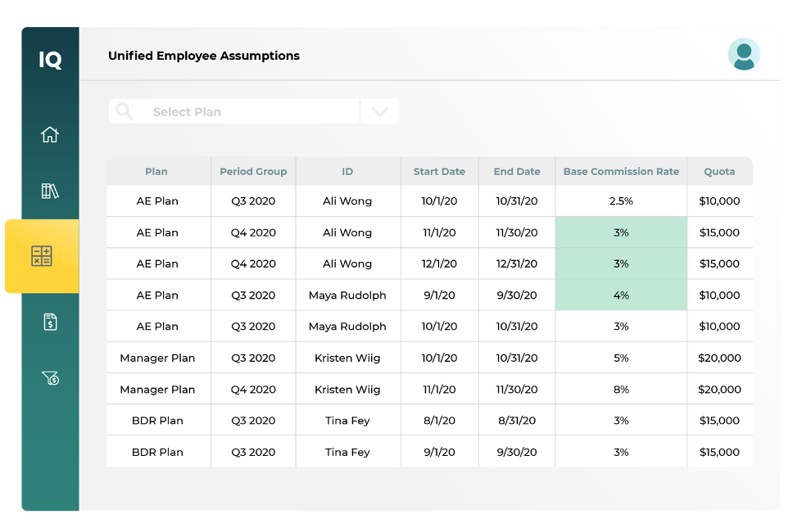
Task: Click the search magnifier in Select Plan
Action: coord(125,110)
